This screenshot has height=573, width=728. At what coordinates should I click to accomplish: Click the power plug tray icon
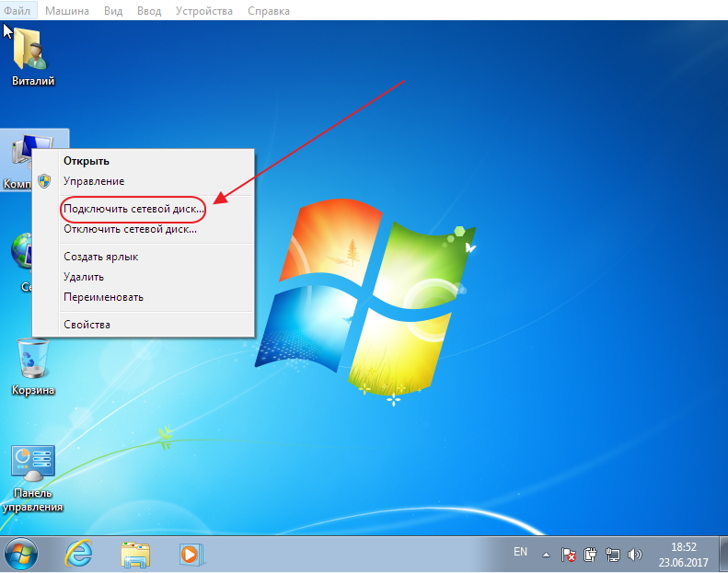pyautogui.click(x=591, y=555)
